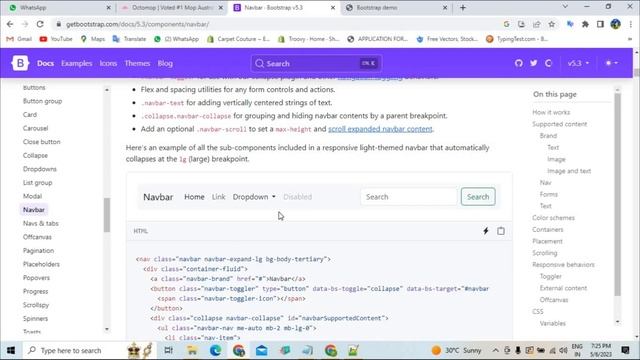Go back with browser back arrow

[10, 24]
